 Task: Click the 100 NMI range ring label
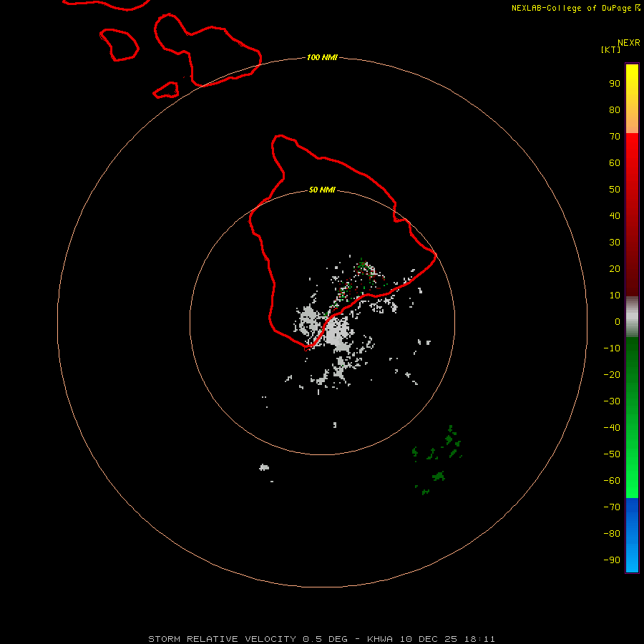click(x=322, y=57)
